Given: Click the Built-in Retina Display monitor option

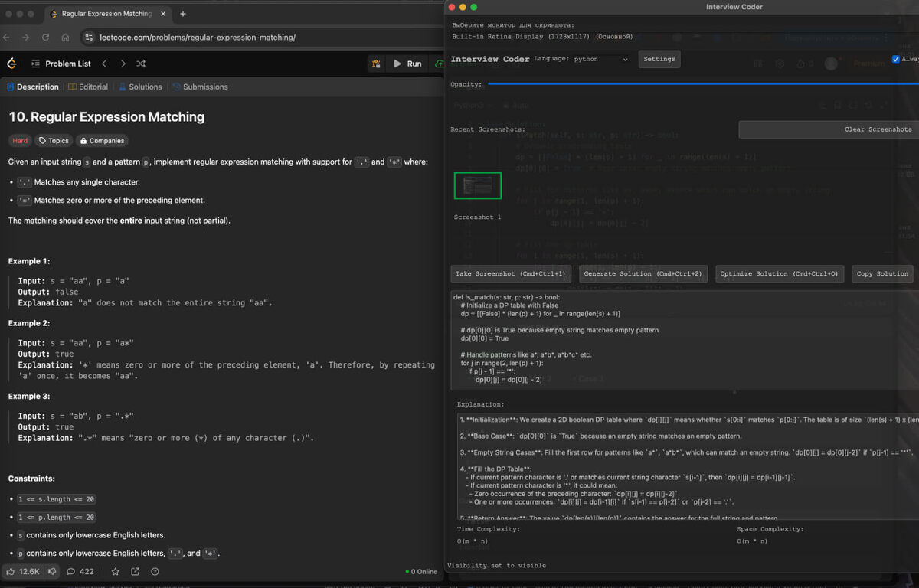Looking at the screenshot, I should tap(542, 36).
